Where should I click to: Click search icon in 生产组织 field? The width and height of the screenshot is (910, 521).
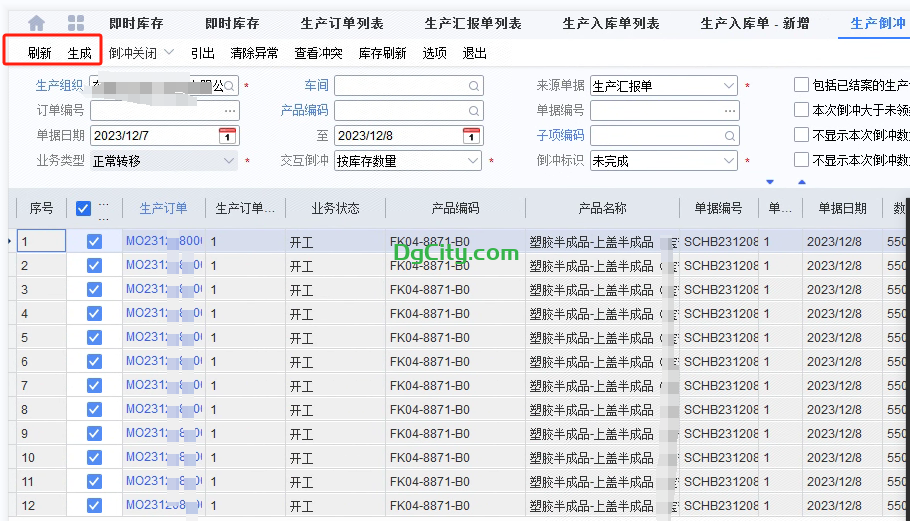230,86
